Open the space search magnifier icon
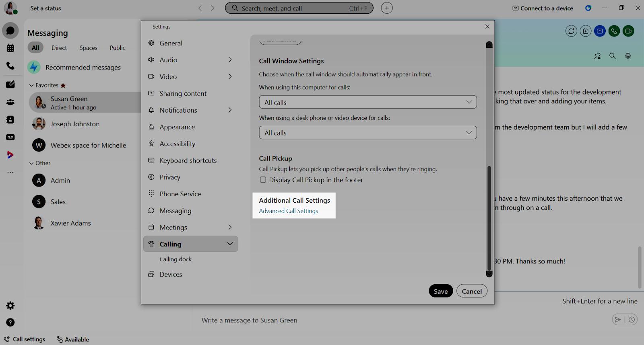Image resolution: width=644 pixels, height=345 pixels. pyautogui.click(x=612, y=56)
